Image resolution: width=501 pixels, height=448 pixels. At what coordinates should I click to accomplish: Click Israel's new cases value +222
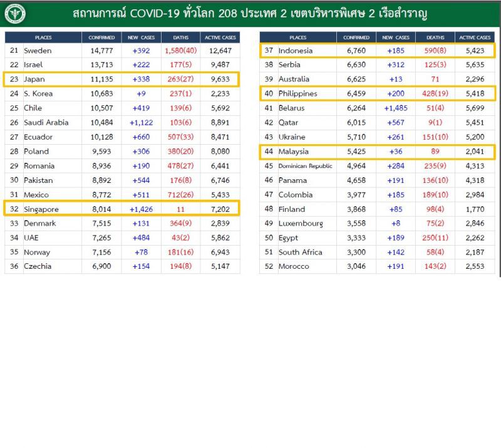point(142,65)
